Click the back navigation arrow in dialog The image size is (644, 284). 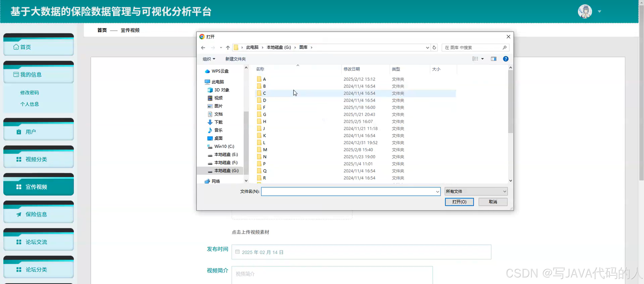(203, 47)
